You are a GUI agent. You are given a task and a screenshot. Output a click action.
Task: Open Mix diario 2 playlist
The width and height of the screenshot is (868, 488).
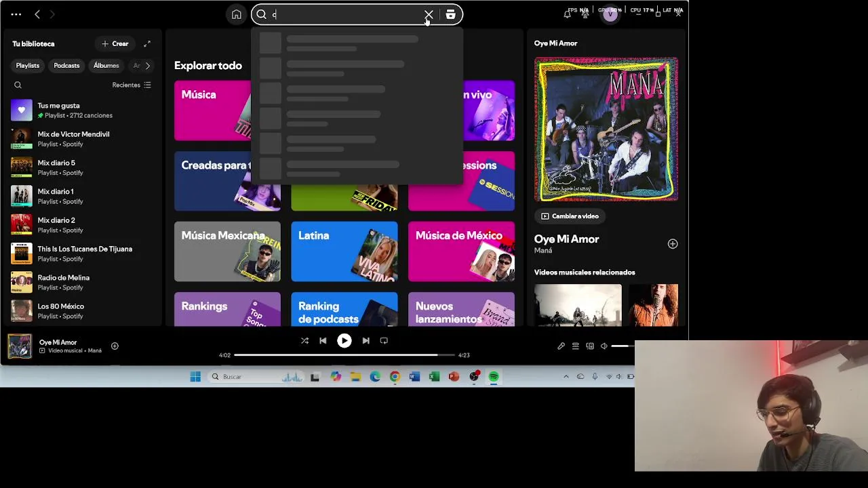pos(81,224)
